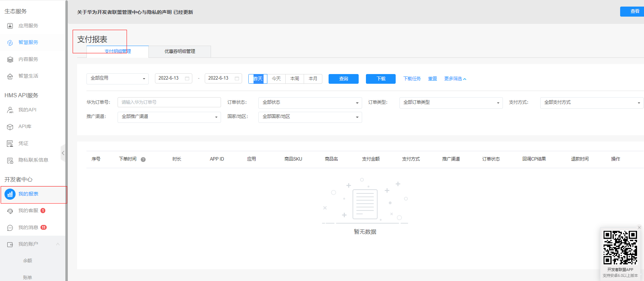Click the end date field 2022-6-13
The height and width of the screenshot is (281, 644).
tap(223, 79)
